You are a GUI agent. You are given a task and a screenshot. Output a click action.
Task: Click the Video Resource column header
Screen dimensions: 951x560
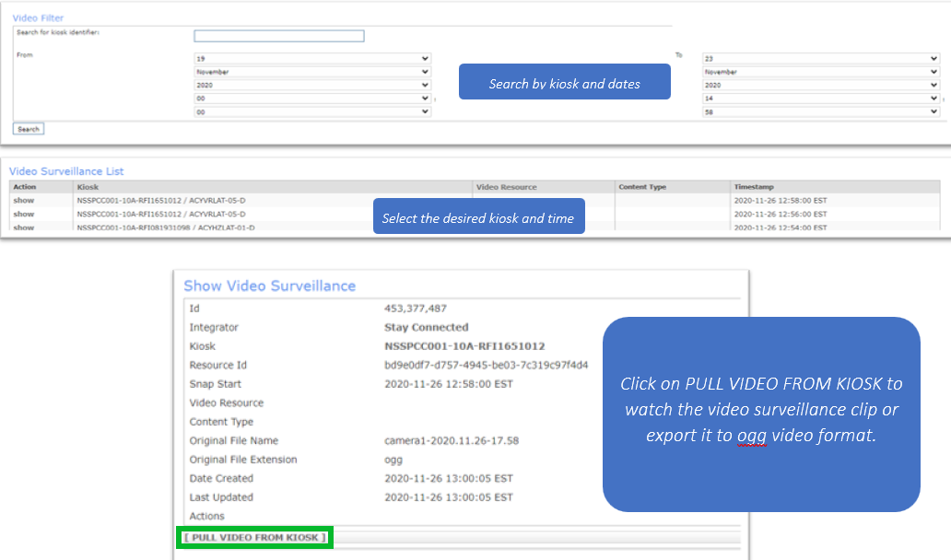506,187
